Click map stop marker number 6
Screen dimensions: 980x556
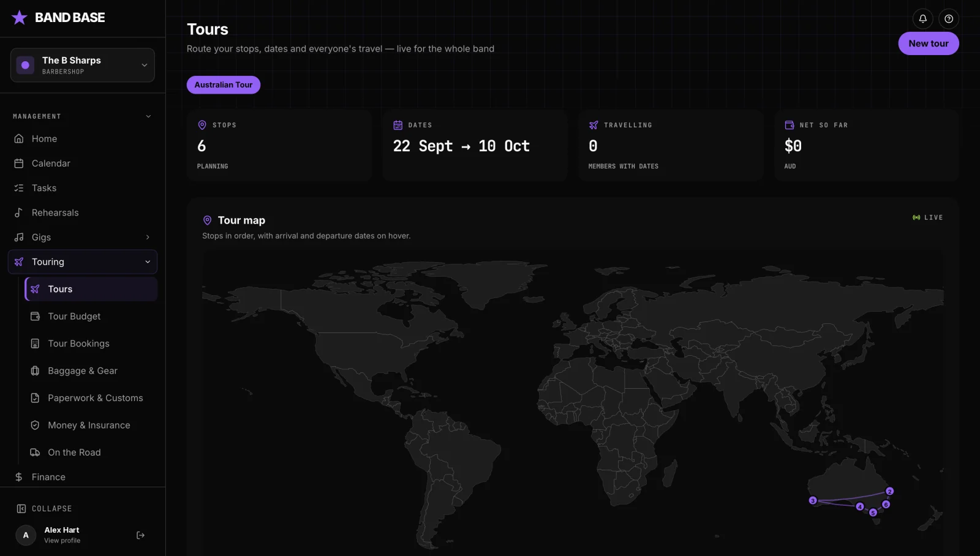coord(886,505)
